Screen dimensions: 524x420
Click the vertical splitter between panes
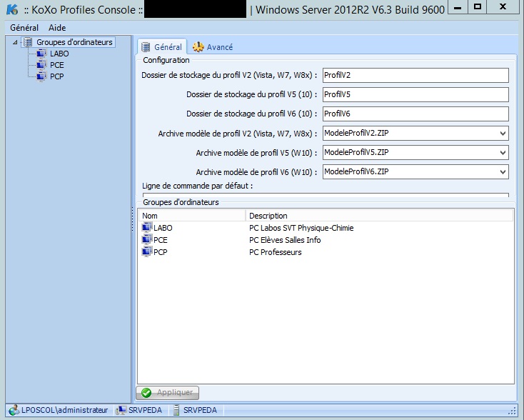[x=132, y=219]
